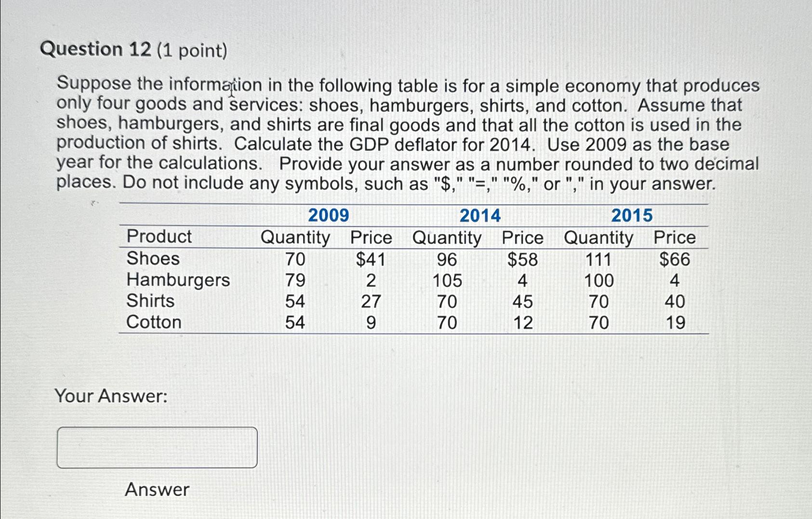Select the Shirts row in the table
This screenshot has width=812, height=519.
[x=150, y=301]
